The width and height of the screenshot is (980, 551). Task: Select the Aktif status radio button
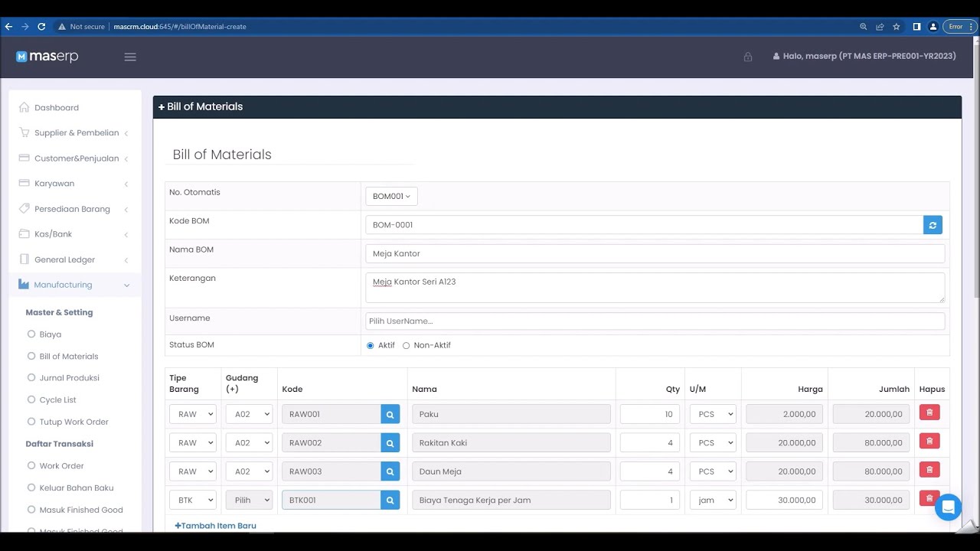tap(371, 345)
